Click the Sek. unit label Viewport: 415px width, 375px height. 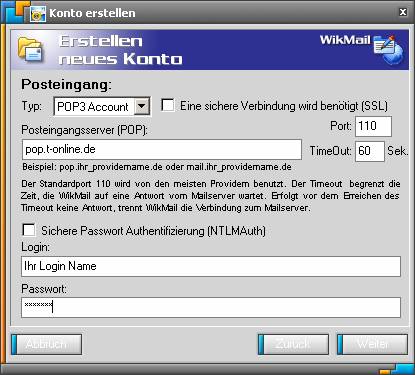[x=397, y=151]
